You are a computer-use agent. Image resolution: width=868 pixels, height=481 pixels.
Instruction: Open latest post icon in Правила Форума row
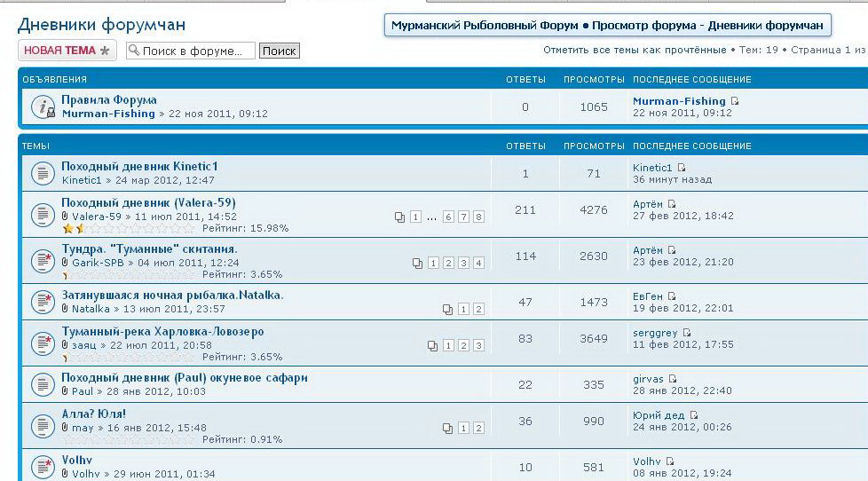point(735,101)
